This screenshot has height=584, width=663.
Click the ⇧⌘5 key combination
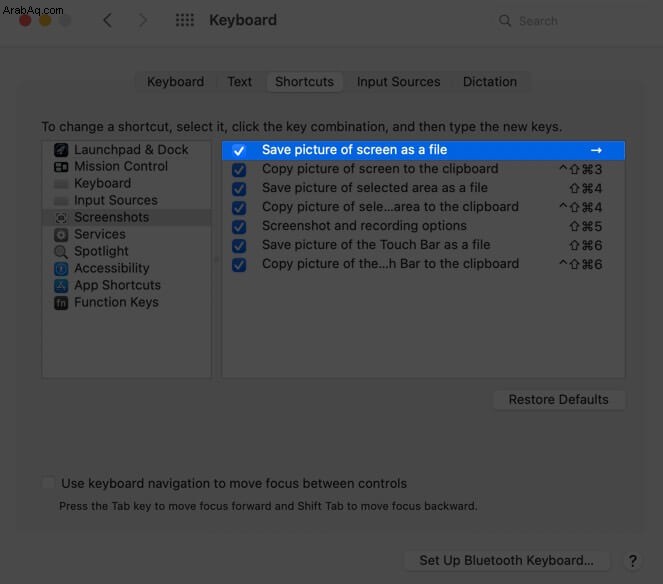[586, 227]
